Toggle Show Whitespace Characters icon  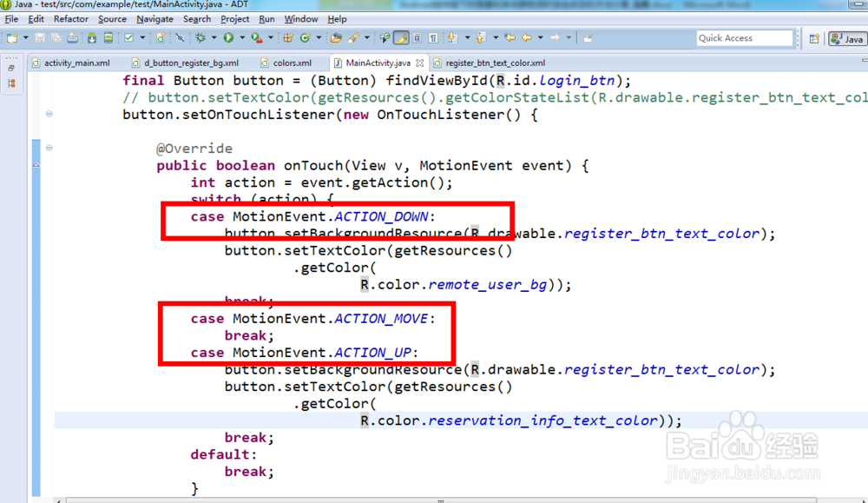point(433,37)
